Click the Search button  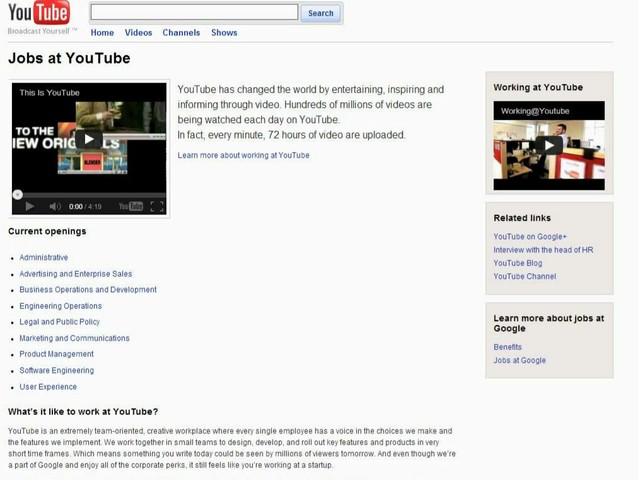pyautogui.click(x=321, y=13)
